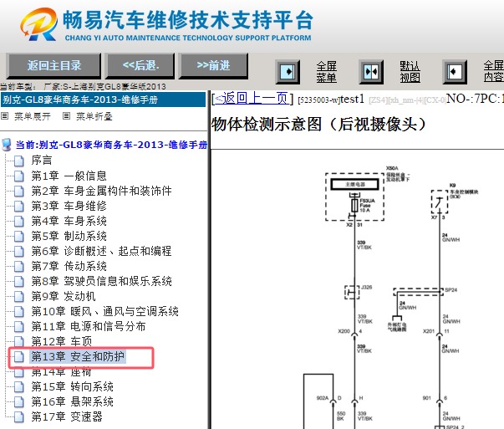504x429 pixels.
Task: Click the F53UA Fuse 10A label in the diagram
Action: [368, 205]
